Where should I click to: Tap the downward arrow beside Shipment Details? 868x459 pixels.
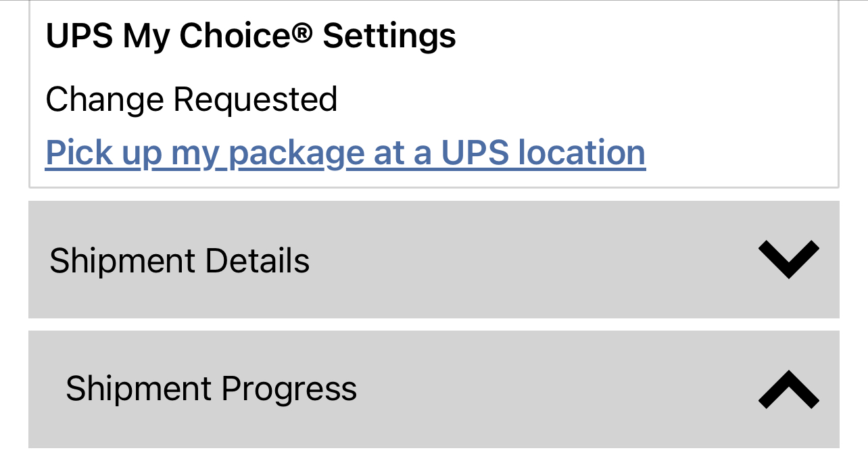pos(788,260)
